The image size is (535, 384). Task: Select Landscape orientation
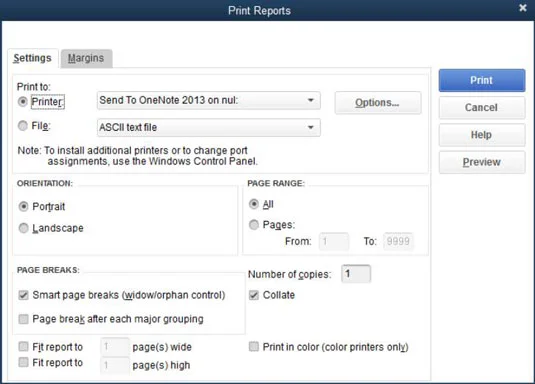click(24, 228)
